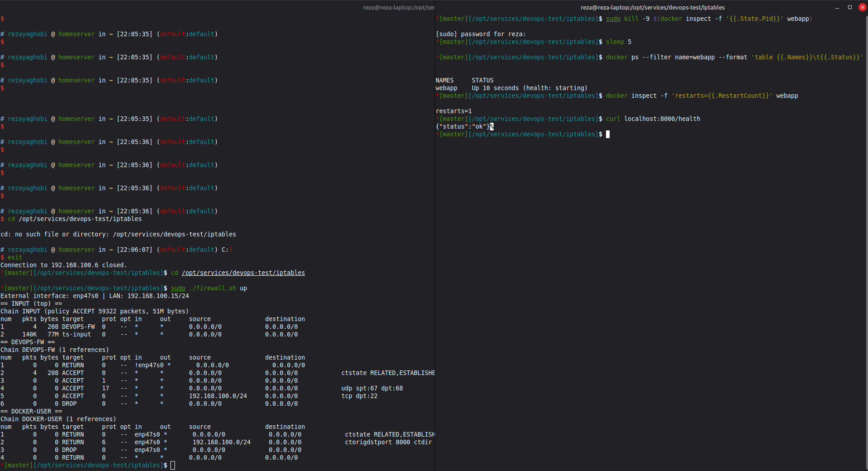
Task: Click the '== INPUT (top) ==' heading
Action: coord(31,303)
